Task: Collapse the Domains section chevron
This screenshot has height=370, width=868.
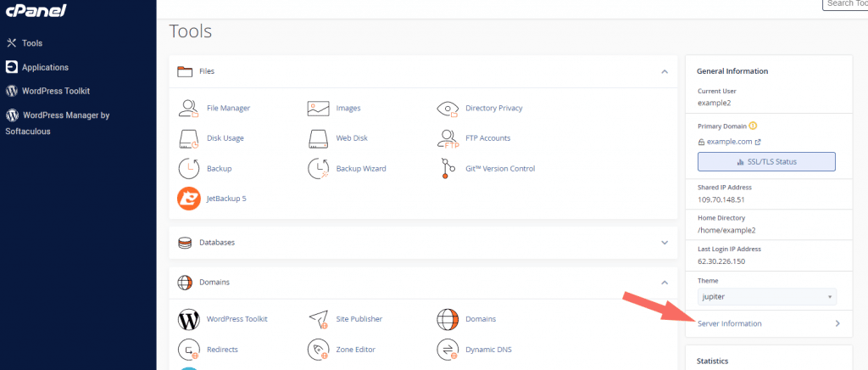Action: (665, 283)
